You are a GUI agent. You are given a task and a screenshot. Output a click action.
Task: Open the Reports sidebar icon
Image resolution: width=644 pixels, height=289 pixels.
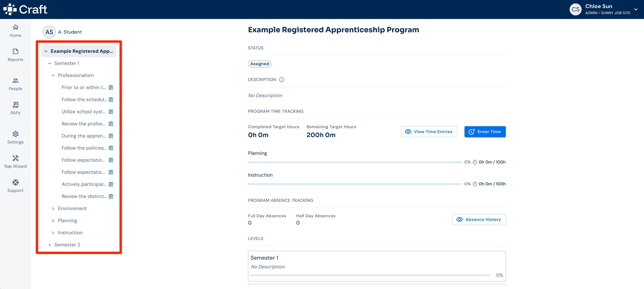click(15, 52)
